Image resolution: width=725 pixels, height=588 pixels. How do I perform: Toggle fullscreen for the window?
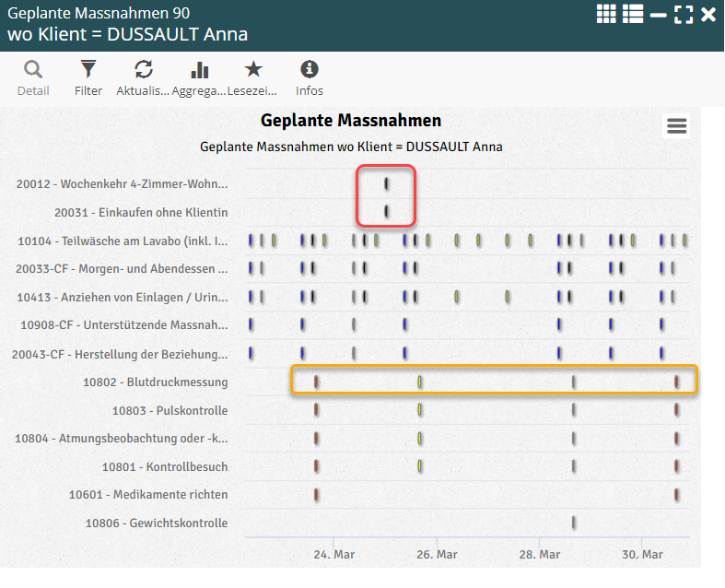pos(684,14)
